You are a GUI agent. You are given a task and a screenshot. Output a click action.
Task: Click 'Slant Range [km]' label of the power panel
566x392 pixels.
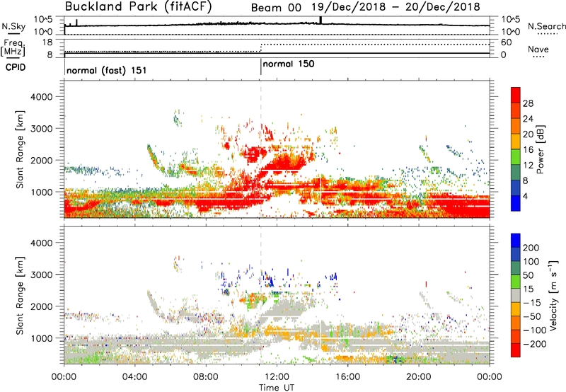(20, 149)
